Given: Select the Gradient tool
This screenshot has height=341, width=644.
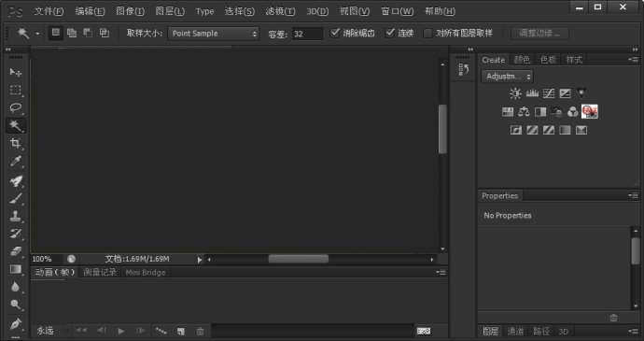Looking at the screenshot, I should point(16,269).
